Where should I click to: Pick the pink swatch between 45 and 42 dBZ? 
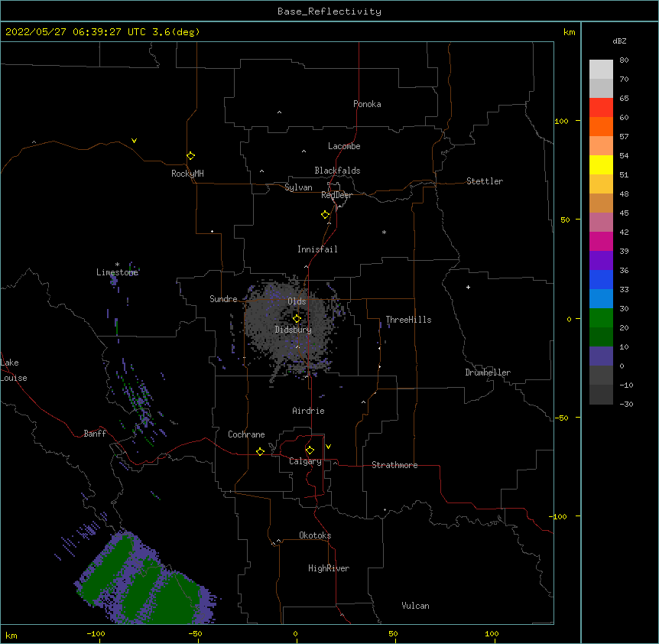coord(601,223)
